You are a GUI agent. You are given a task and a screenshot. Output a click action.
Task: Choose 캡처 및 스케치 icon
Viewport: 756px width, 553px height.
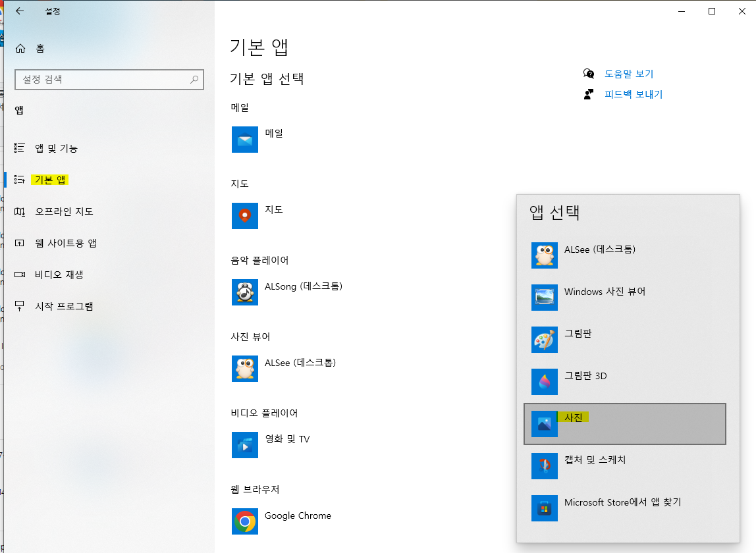coord(545,465)
